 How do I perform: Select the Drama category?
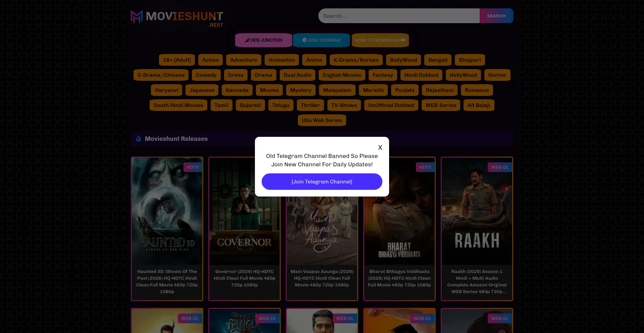point(264,75)
